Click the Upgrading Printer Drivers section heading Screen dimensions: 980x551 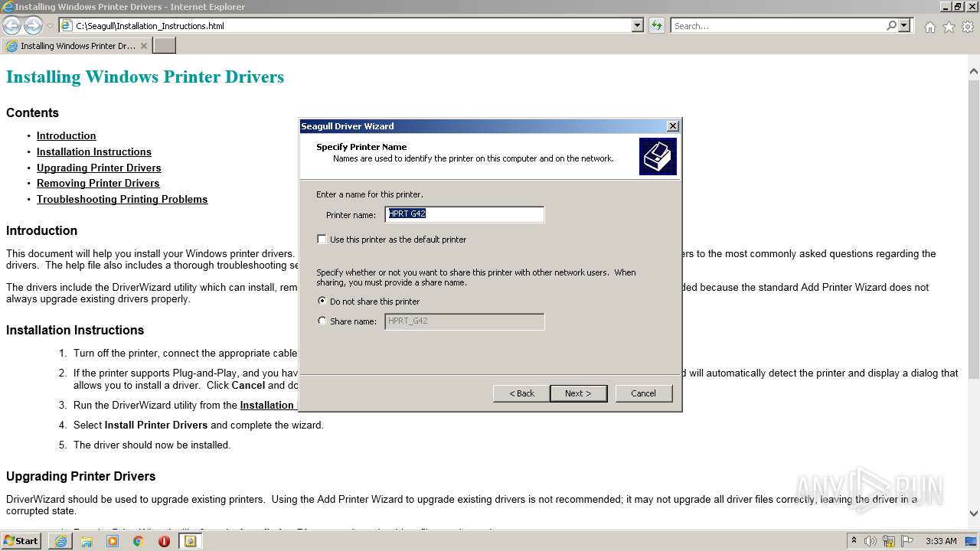click(x=81, y=476)
